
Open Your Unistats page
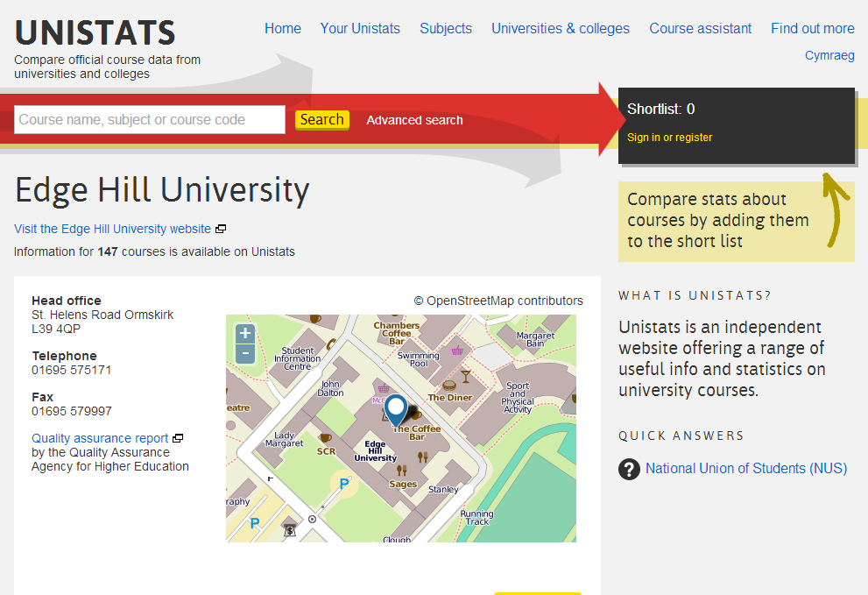tap(360, 28)
